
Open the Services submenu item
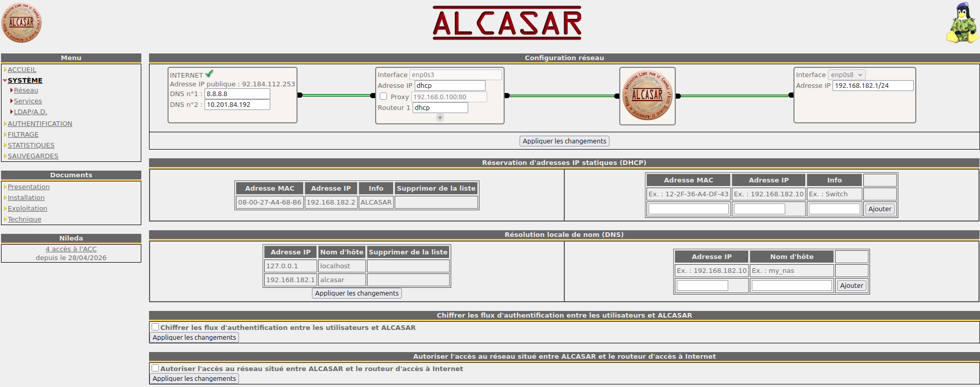coord(28,101)
